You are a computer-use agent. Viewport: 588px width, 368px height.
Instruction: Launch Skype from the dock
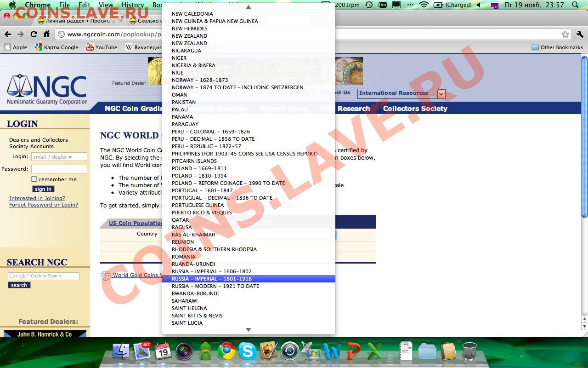click(248, 351)
